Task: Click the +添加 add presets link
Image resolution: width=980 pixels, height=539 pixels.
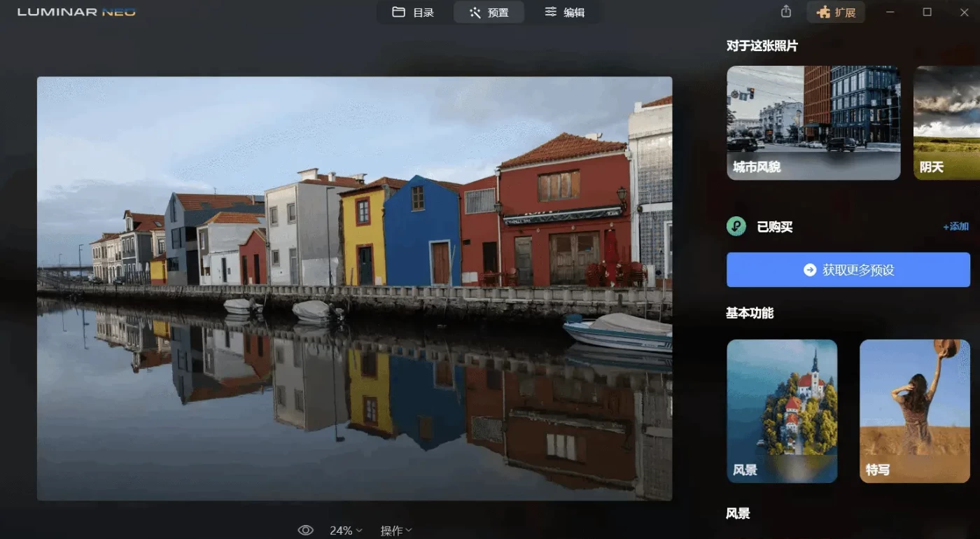Action: [956, 227]
